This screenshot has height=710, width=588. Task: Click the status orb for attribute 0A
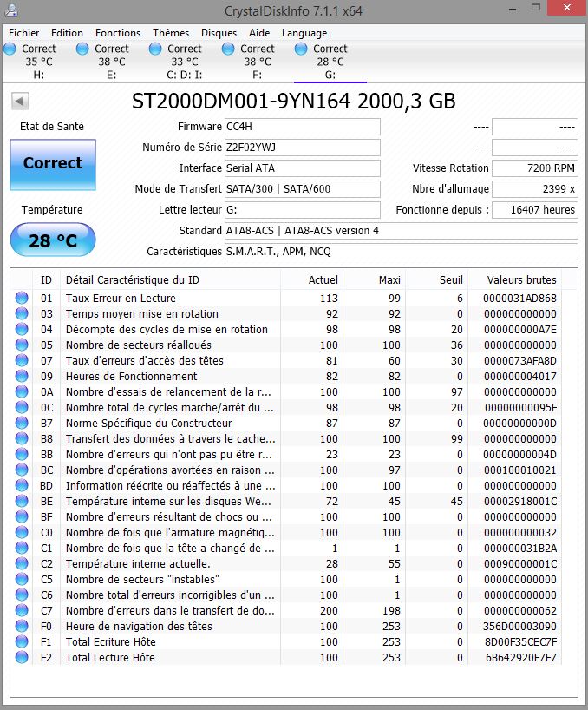point(22,391)
